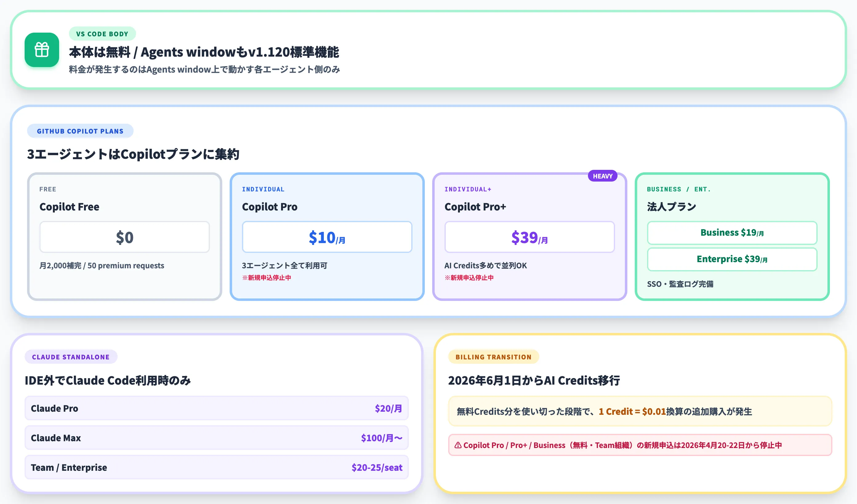Click heading '2026年6月1日からAI Credits移行'
Screen dimensions: 857x504
[534, 380]
